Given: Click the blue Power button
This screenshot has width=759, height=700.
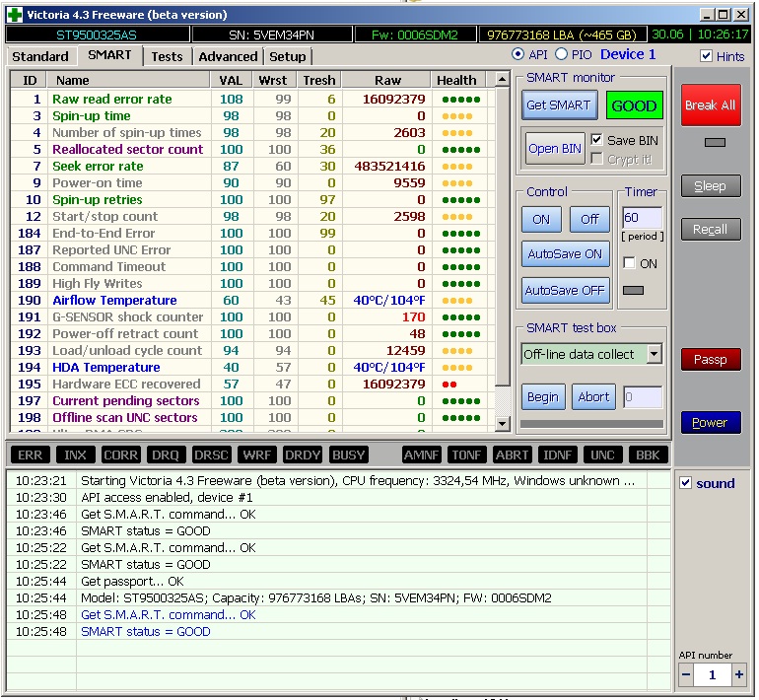Looking at the screenshot, I should pos(710,423).
